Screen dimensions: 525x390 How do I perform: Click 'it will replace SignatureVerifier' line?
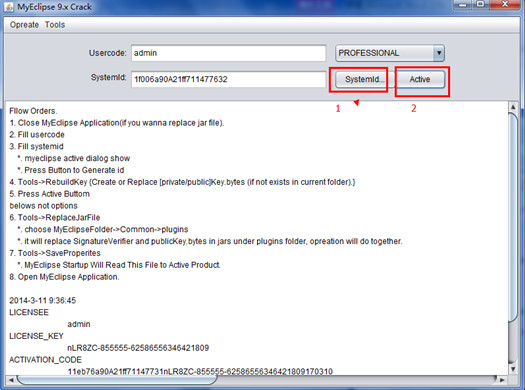(210, 241)
